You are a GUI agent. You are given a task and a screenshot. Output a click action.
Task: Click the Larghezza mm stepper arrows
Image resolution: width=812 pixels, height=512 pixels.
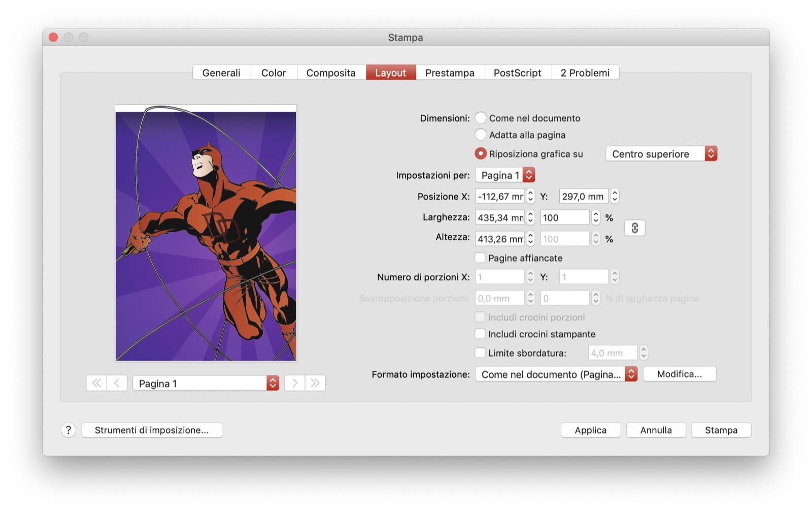pyautogui.click(x=530, y=217)
